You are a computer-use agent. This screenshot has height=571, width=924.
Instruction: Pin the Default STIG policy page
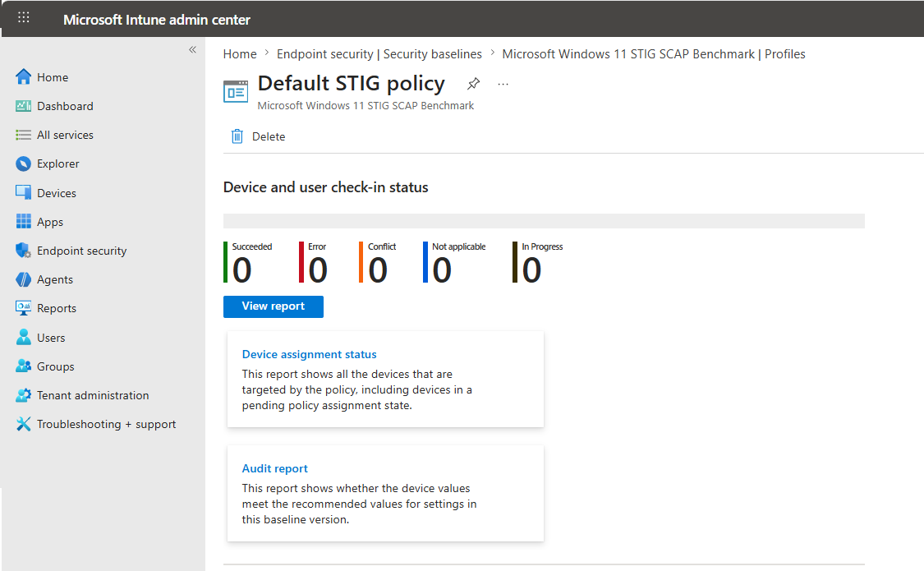473,84
